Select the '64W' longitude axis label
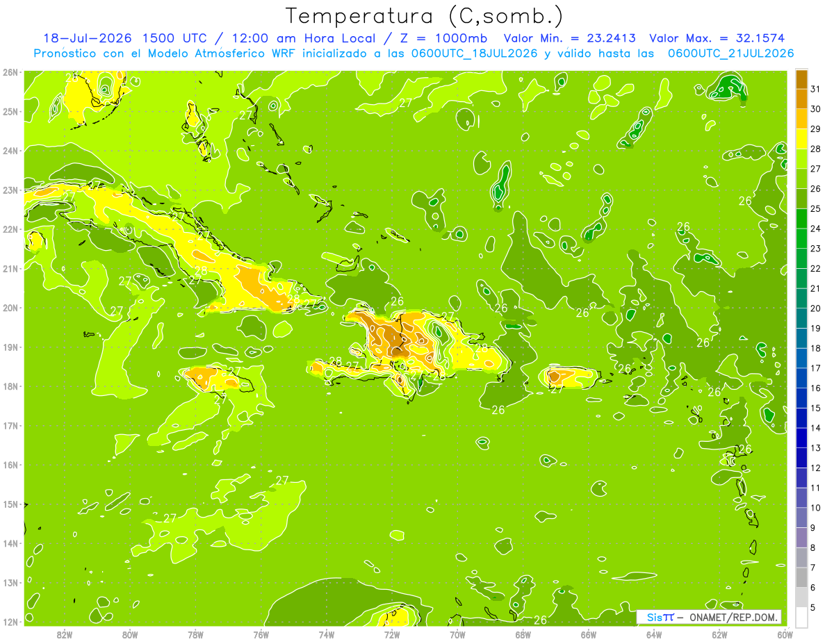 pos(654,635)
